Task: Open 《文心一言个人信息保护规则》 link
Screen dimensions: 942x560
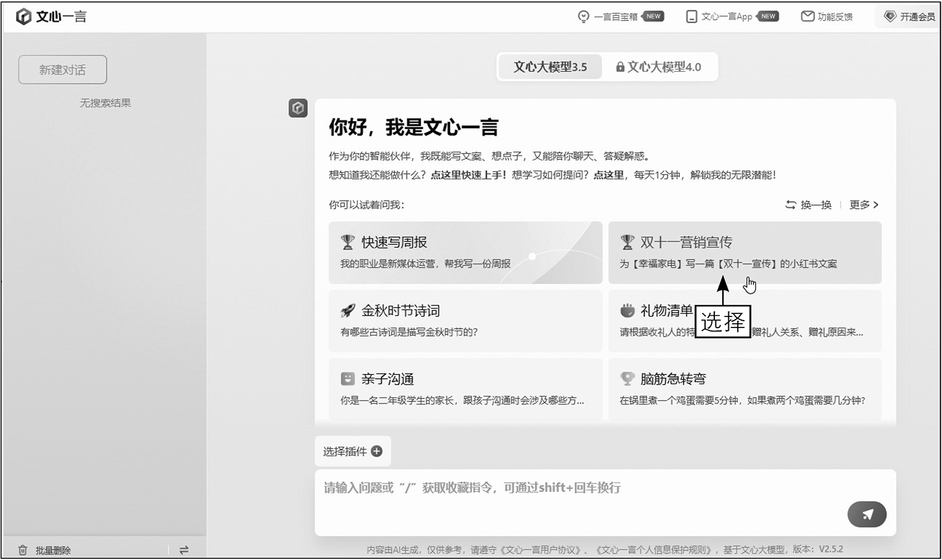Action: pos(655,550)
